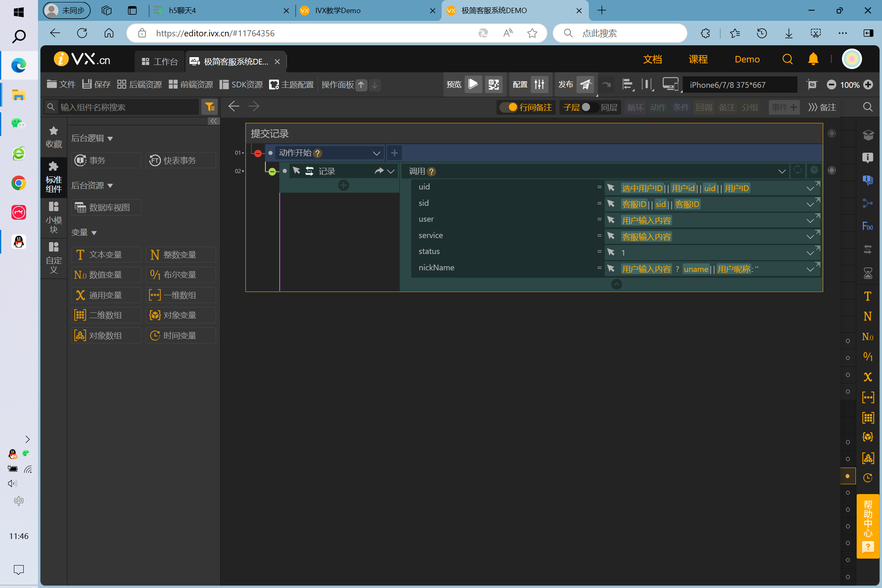Click the publish paper-plane icon
Viewport: 882px width, 588px height.
coord(586,85)
